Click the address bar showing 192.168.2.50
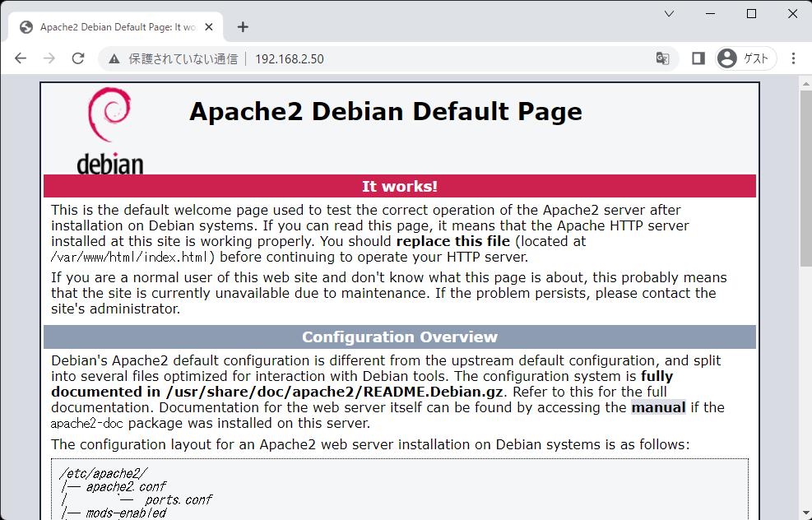Screen dimensions: 812x520 tap(388, 58)
